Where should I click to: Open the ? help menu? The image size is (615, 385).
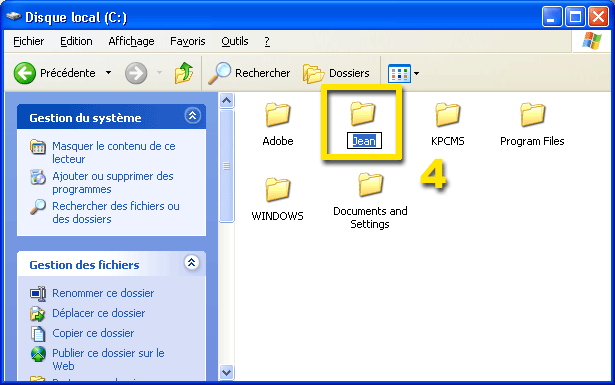(267, 41)
